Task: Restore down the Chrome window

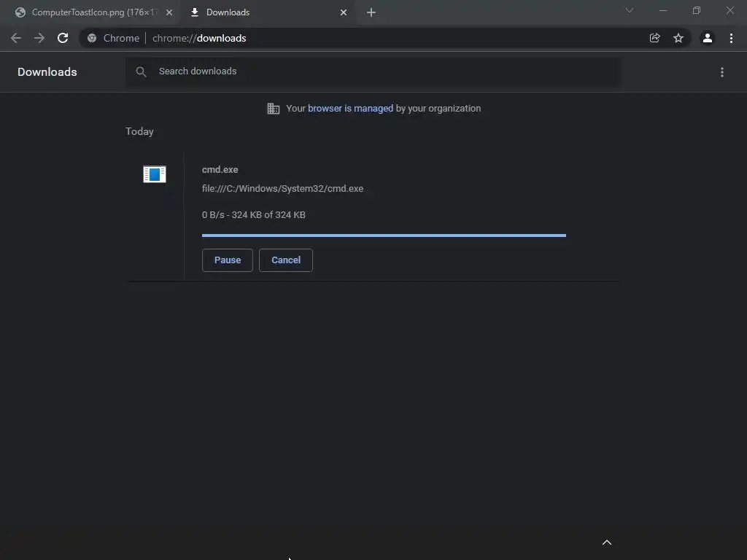Action: click(x=697, y=10)
